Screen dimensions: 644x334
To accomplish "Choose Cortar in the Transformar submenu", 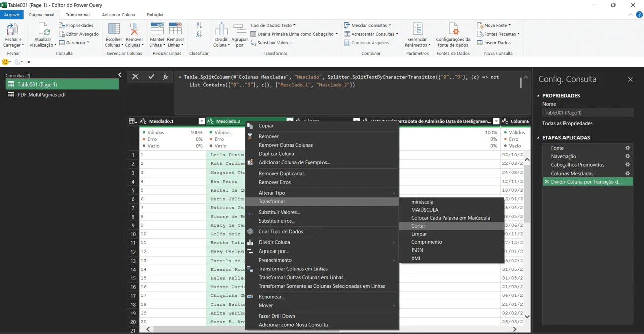I will tap(452, 226).
